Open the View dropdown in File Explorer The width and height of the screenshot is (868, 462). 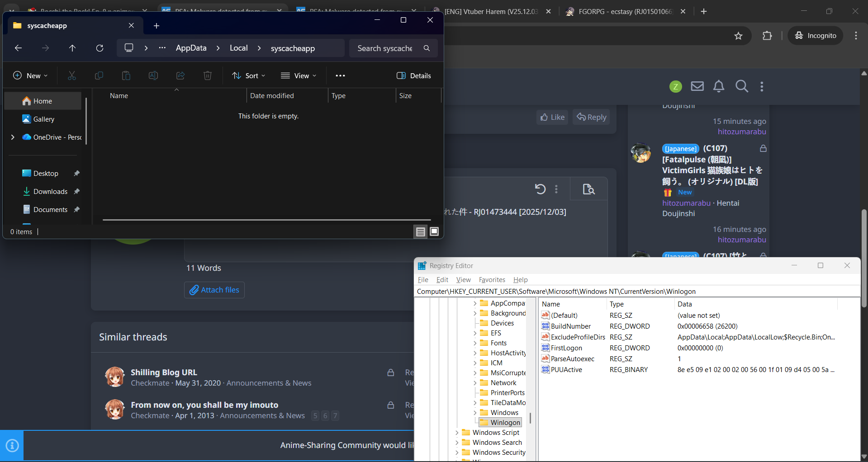(x=299, y=75)
